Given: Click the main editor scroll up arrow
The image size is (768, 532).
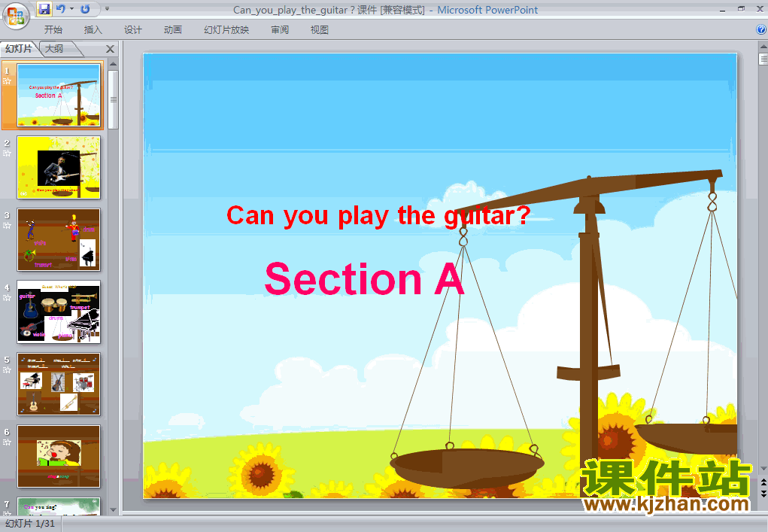Looking at the screenshot, I should (x=763, y=47).
